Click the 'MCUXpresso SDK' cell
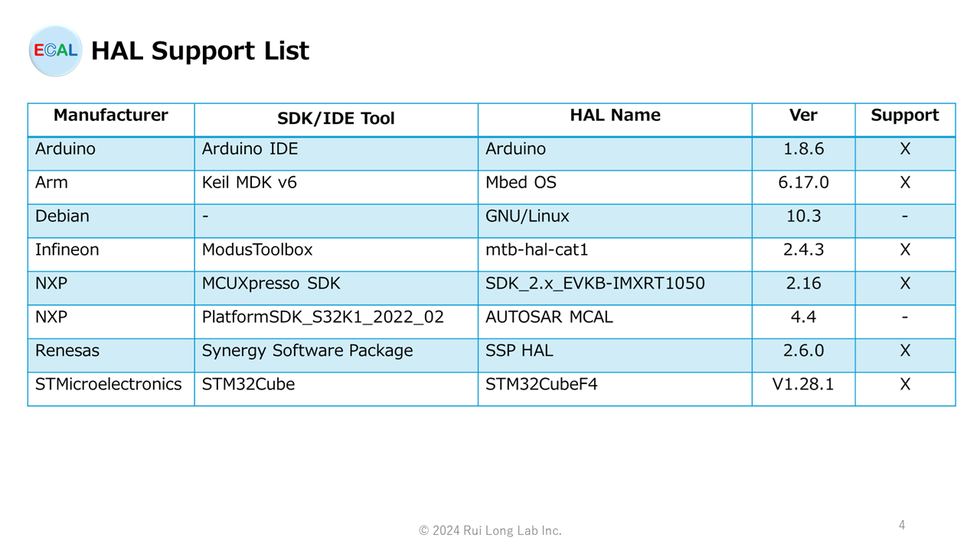This screenshot has width=980, height=551. (336, 289)
